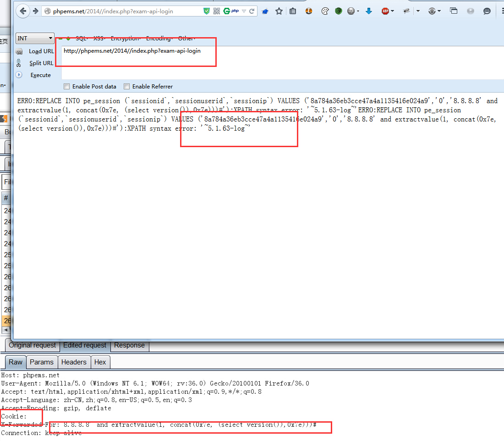The height and width of the screenshot is (441, 504).
Task: Click Split URL button
Action: (41, 63)
